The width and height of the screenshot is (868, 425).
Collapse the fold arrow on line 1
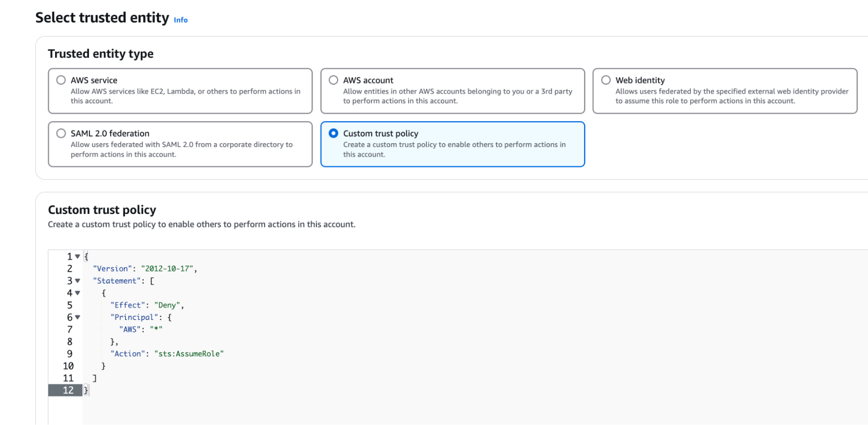coord(78,257)
